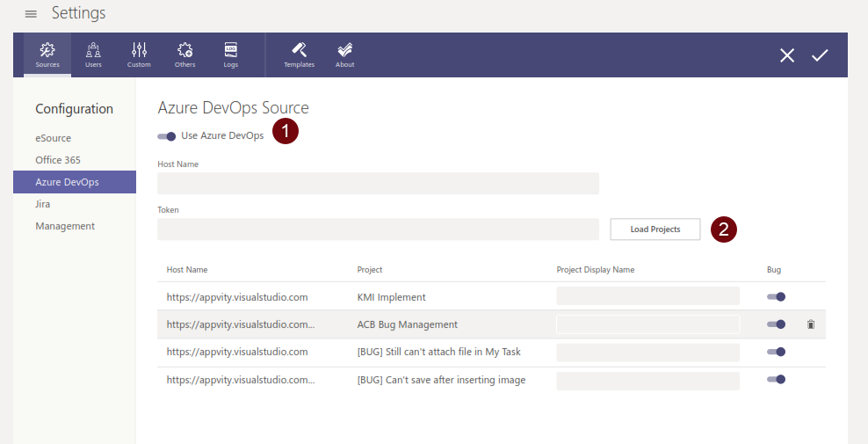Disable Bug switch for ACB Bug Management
The image size is (868, 444).
point(776,324)
